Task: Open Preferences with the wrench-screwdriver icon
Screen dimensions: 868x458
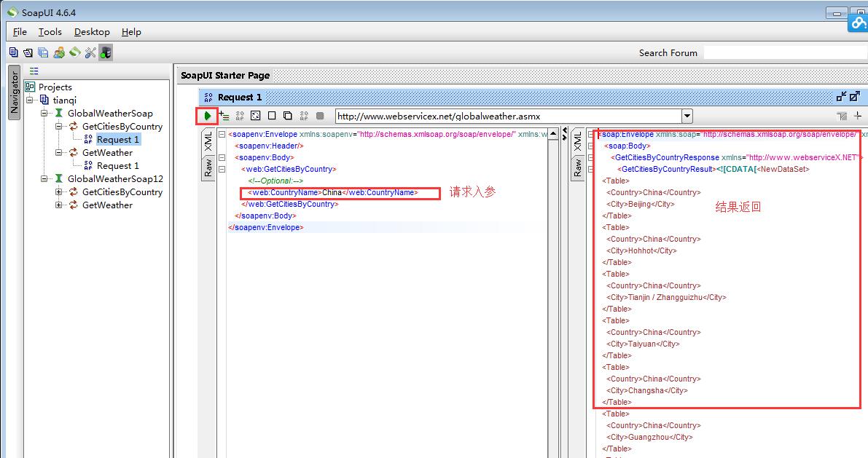Action: [x=90, y=52]
